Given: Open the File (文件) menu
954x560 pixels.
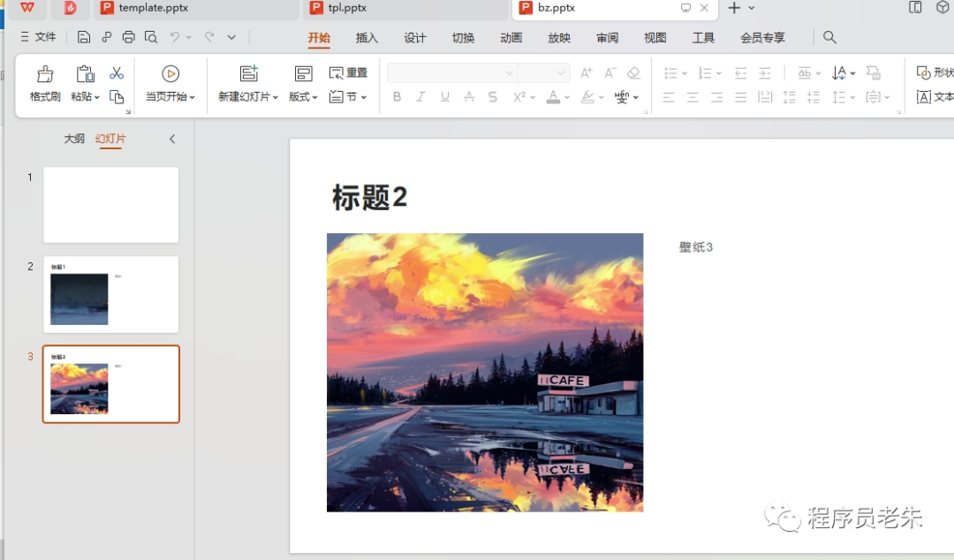Looking at the screenshot, I should pyautogui.click(x=38, y=37).
